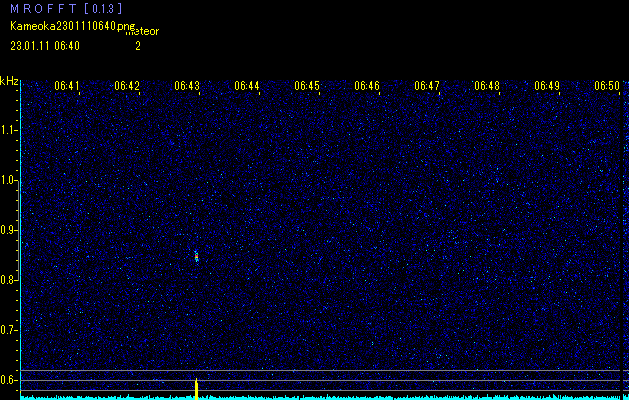Screen dimensions: 629x400
Task: Click the 06:42 time axis label
Action: (x=127, y=86)
